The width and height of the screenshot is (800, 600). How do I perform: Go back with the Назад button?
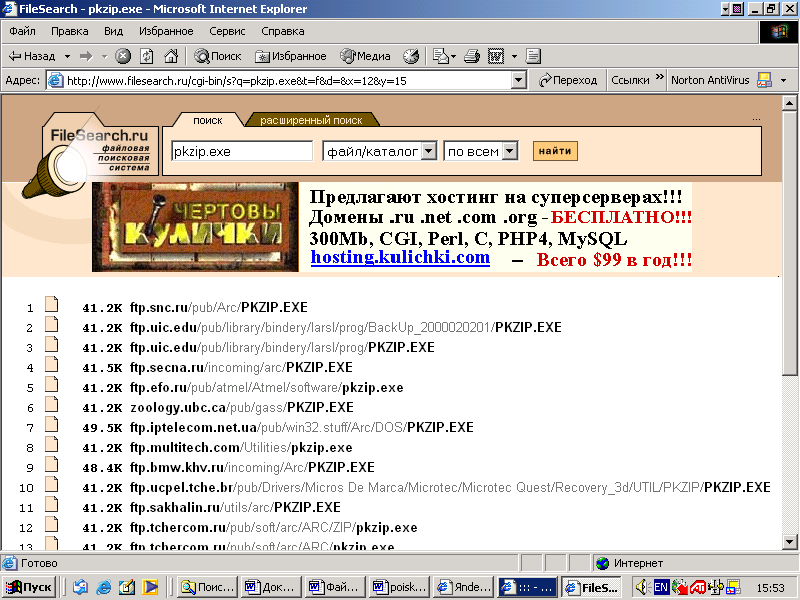pos(32,56)
